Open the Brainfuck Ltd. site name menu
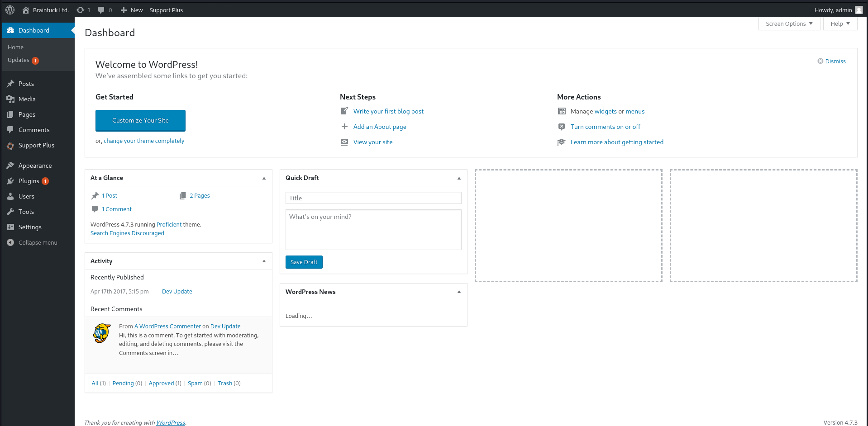868x426 pixels. 51,10
